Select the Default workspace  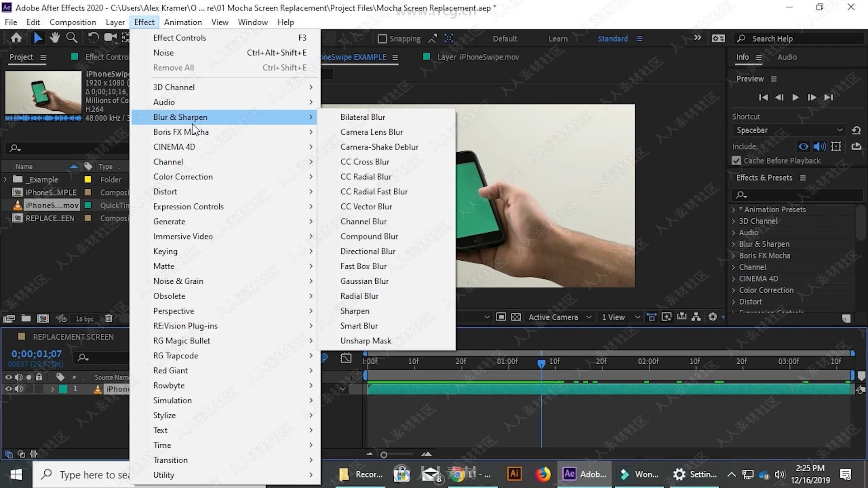(505, 39)
